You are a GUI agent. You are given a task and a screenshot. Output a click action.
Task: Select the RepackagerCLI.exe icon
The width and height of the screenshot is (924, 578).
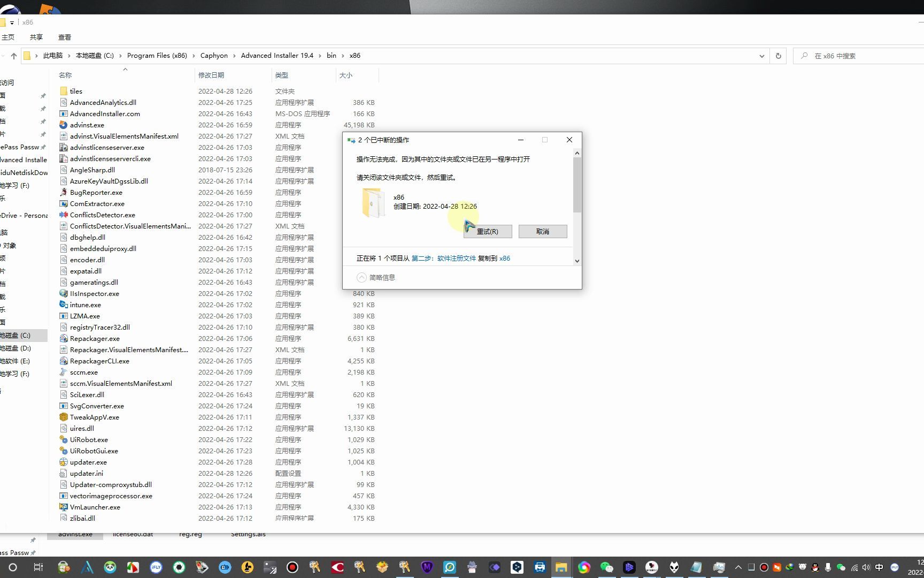[64, 361]
